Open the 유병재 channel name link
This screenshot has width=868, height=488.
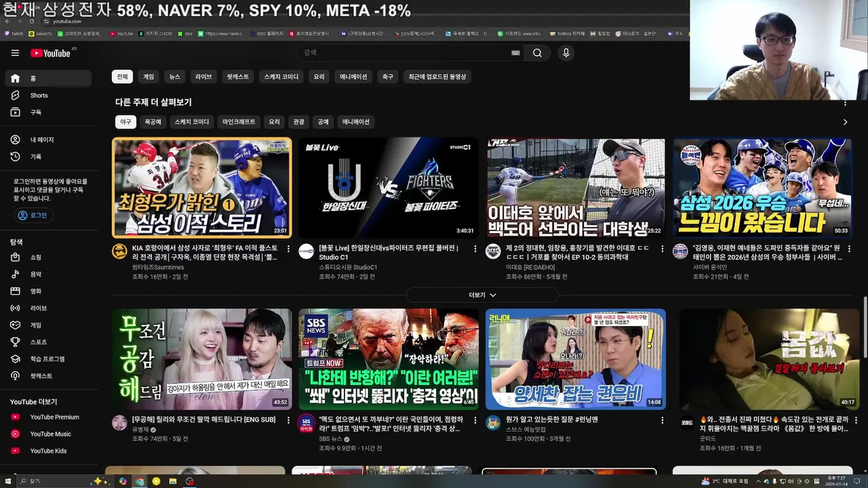pyautogui.click(x=140, y=430)
